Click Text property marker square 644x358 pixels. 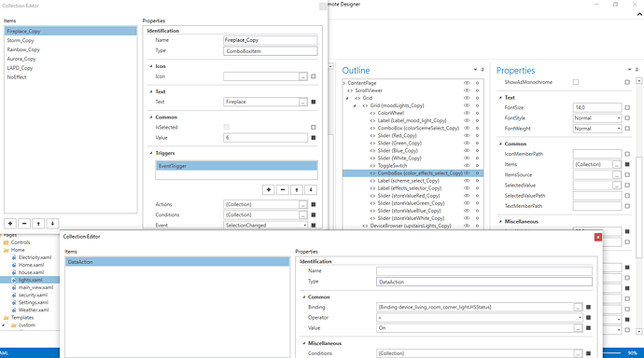click(x=314, y=102)
